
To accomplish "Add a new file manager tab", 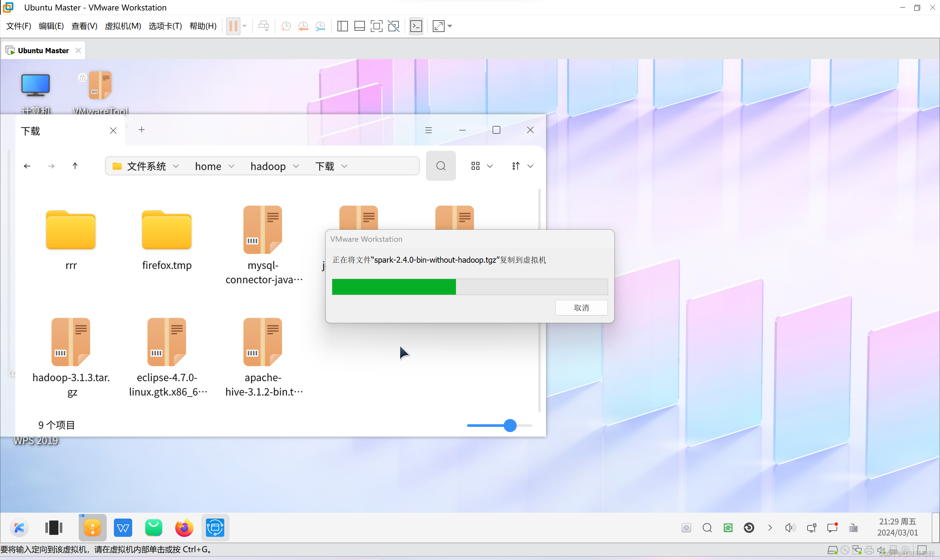I will 142,130.
